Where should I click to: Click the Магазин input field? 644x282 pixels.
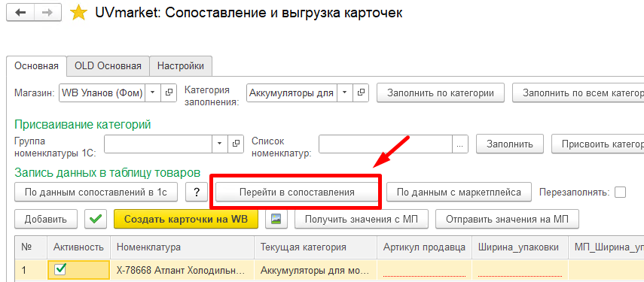point(102,92)
